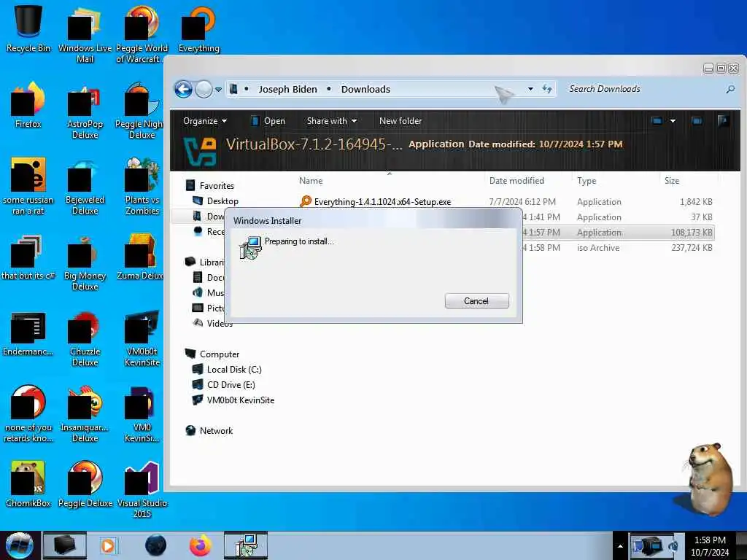747x560 pixels.
Task: Show hidden system tray icons arrow
Action: point(620,546)
